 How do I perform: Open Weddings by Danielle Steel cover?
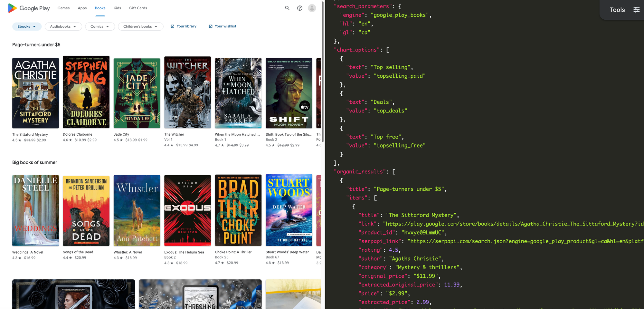click(35, 211)
